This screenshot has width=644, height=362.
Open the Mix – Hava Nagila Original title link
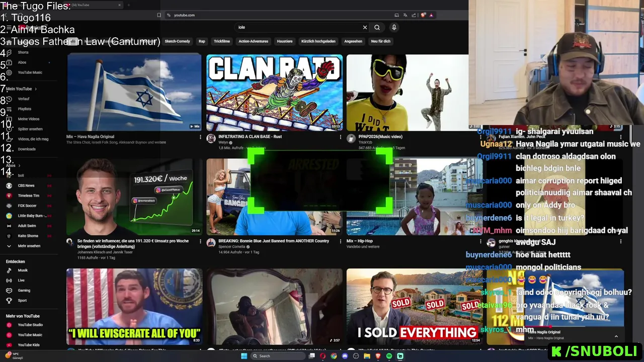tap(90, 137)
